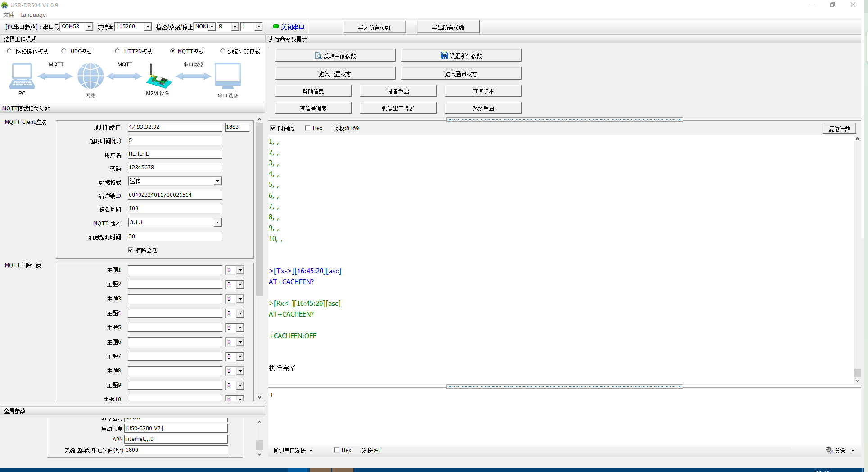Click the save icon on 设置所有参数
This screenshot has height=472, width=868.
point(444,56)
